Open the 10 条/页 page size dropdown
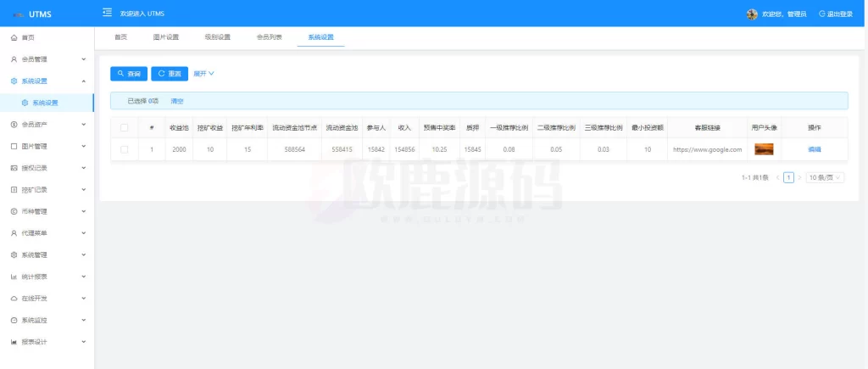The height and width of the screenshot is (369, 868). coord(825,178)
